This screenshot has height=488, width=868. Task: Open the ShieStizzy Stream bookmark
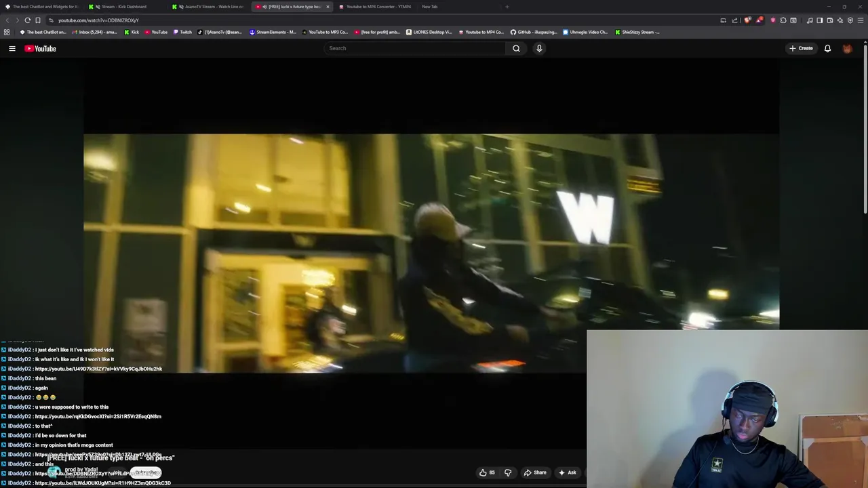pos(637,32)
